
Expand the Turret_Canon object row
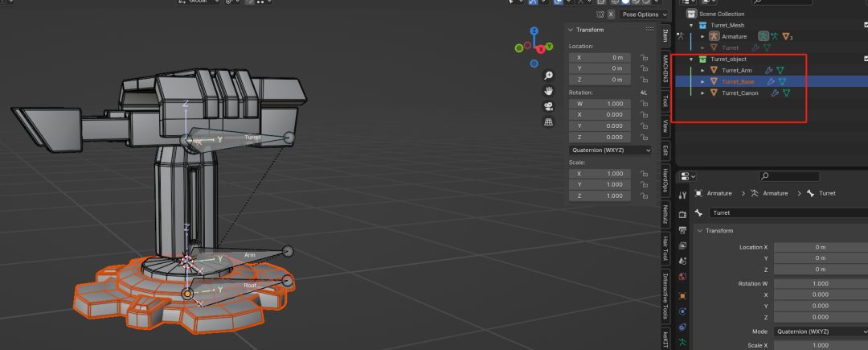click(x=702, y=93)
